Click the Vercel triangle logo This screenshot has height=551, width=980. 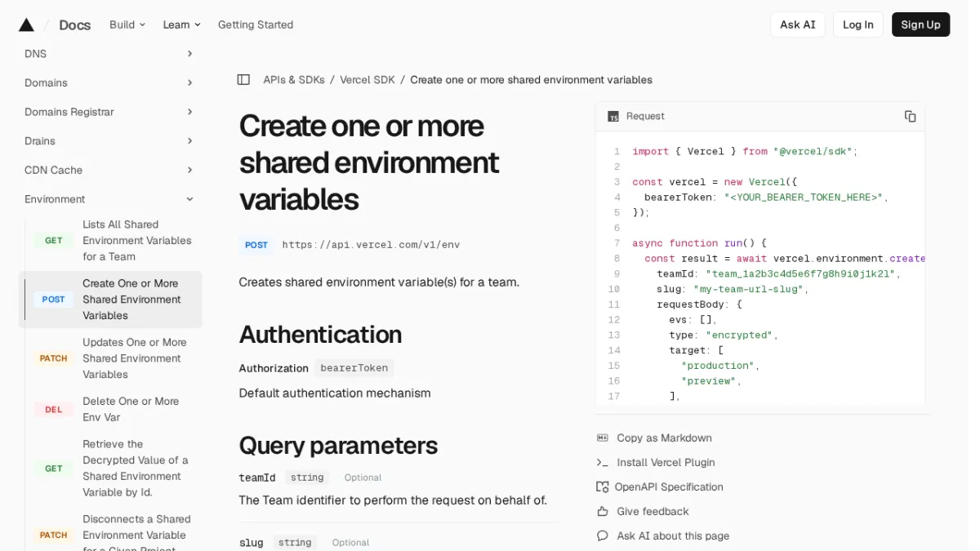coord(26,24)
